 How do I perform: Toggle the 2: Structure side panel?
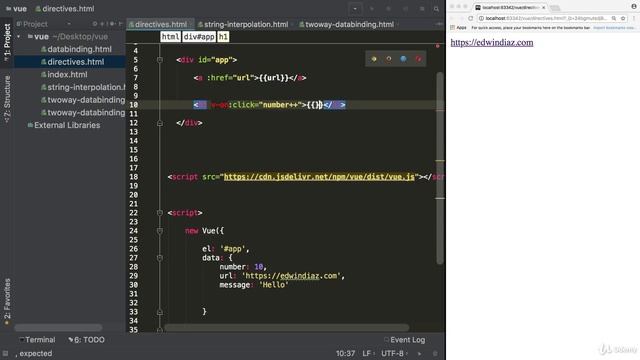pos(7,99)
